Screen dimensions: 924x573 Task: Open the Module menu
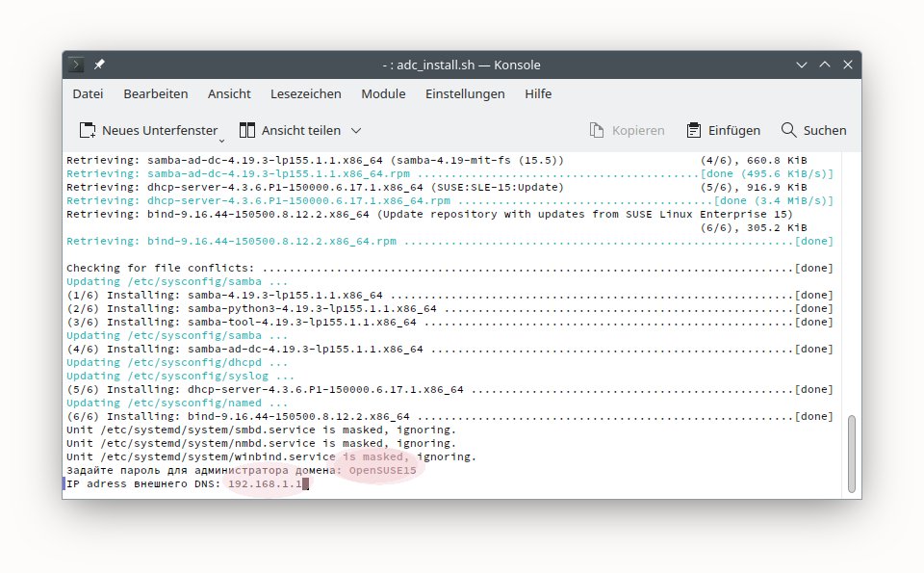pyautogui.click(x=383, y=93)
